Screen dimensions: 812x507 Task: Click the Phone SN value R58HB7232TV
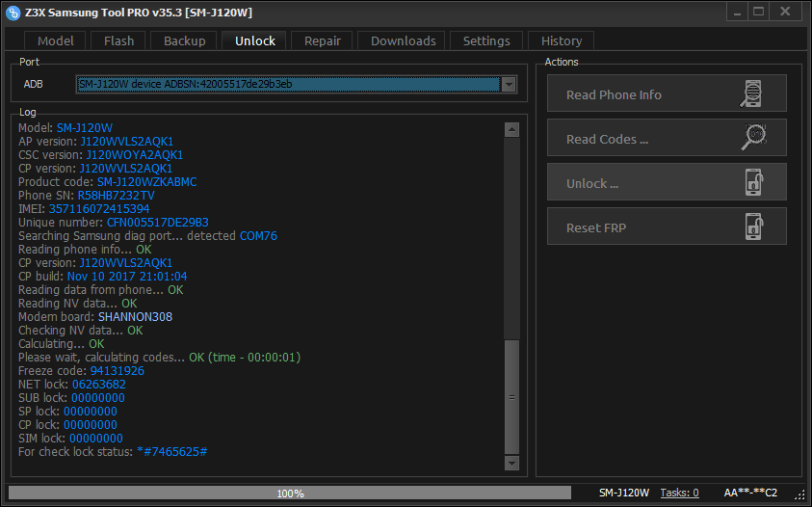point(116,196)
